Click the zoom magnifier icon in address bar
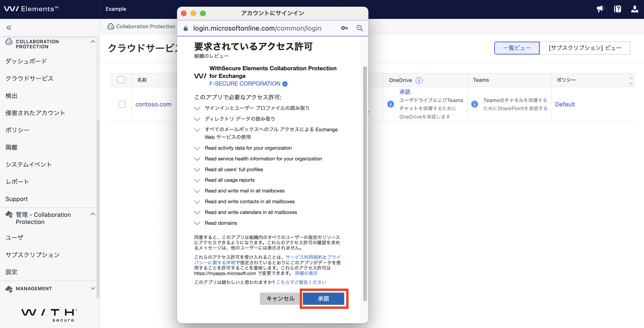This screenshot has height=328, width=644. (x=360, y=28)
